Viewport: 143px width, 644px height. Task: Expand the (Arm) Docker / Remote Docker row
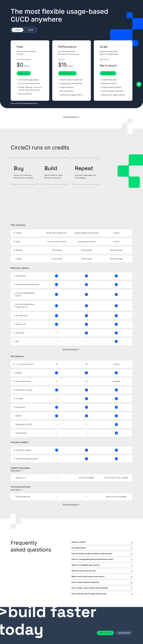click(14, 285)
